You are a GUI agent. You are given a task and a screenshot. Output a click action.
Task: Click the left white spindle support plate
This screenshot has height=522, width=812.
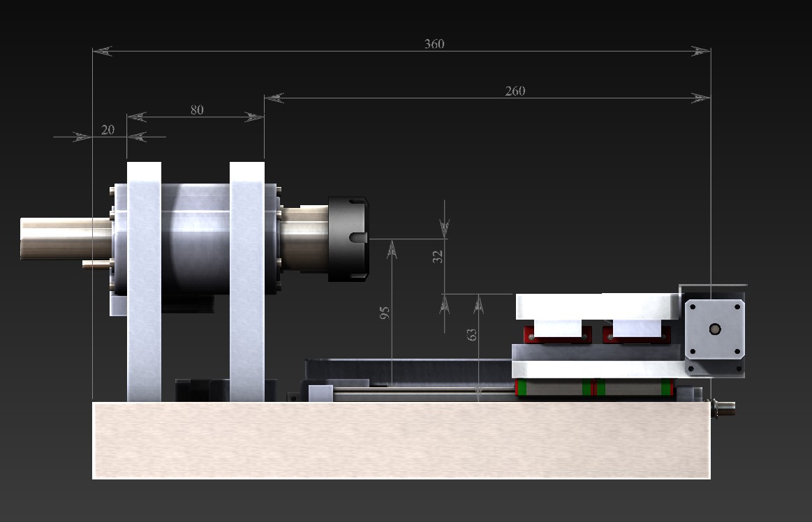144,282
